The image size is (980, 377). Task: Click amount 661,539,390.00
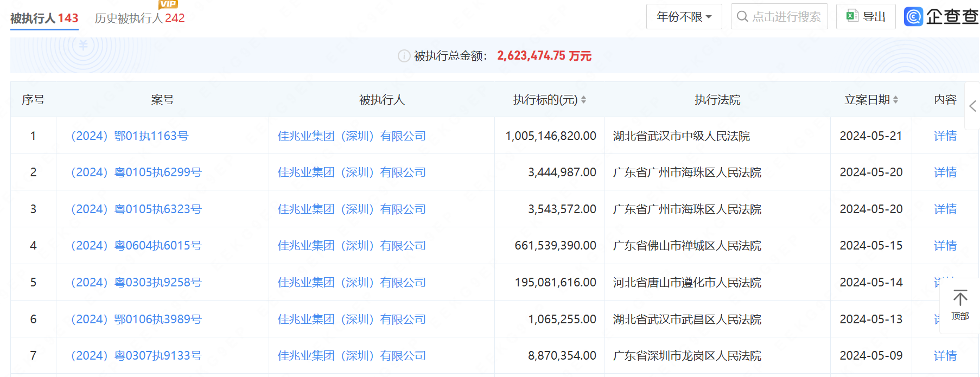tap(556, 245)
